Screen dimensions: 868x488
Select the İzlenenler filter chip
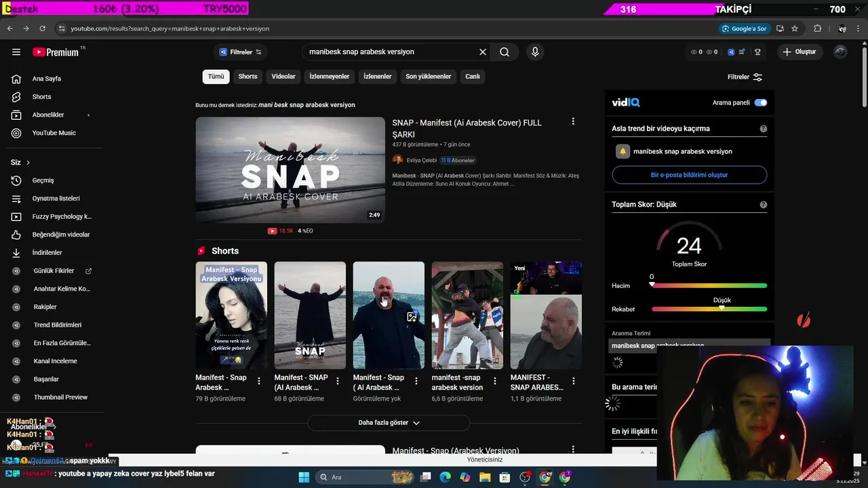[378, 77]
